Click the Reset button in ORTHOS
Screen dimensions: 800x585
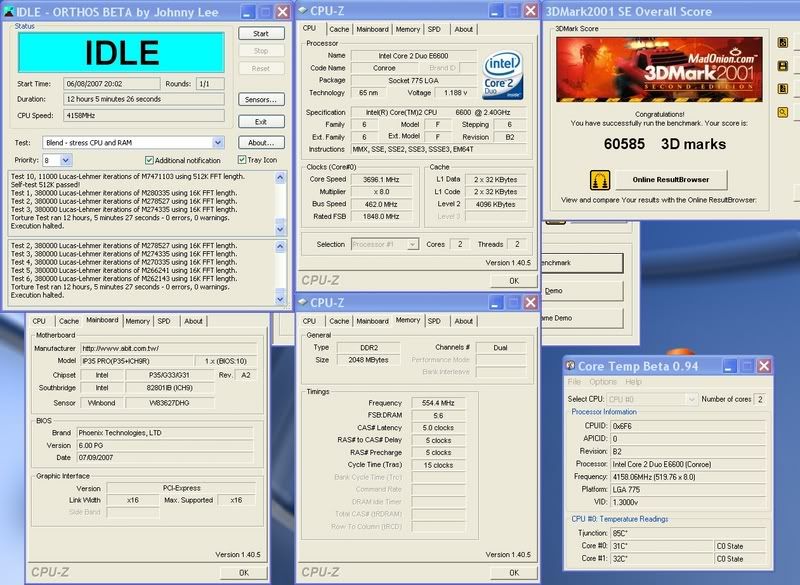(x=261, y=68)
